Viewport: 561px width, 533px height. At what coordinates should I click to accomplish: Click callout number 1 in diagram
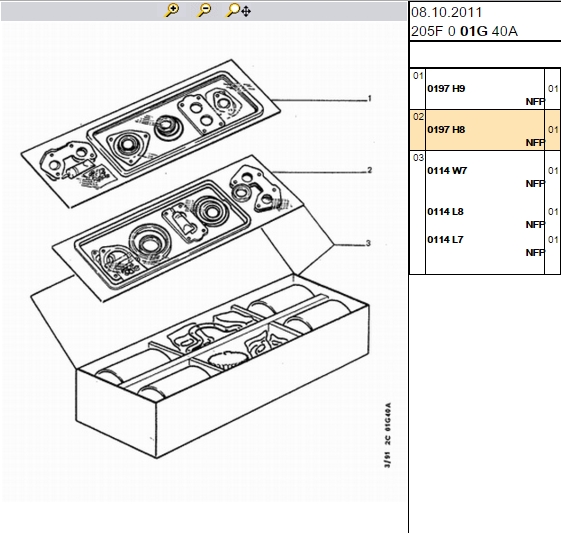point(370,98)
